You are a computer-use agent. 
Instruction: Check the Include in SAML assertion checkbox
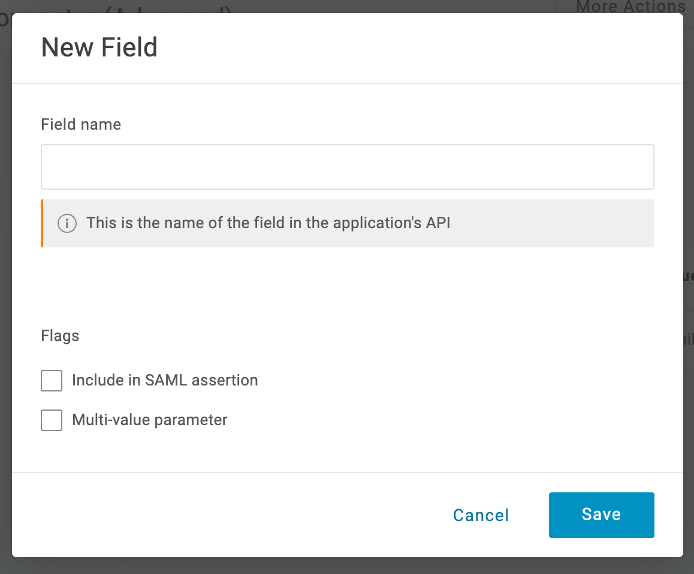pyautogui.click(x=51, y=380)
